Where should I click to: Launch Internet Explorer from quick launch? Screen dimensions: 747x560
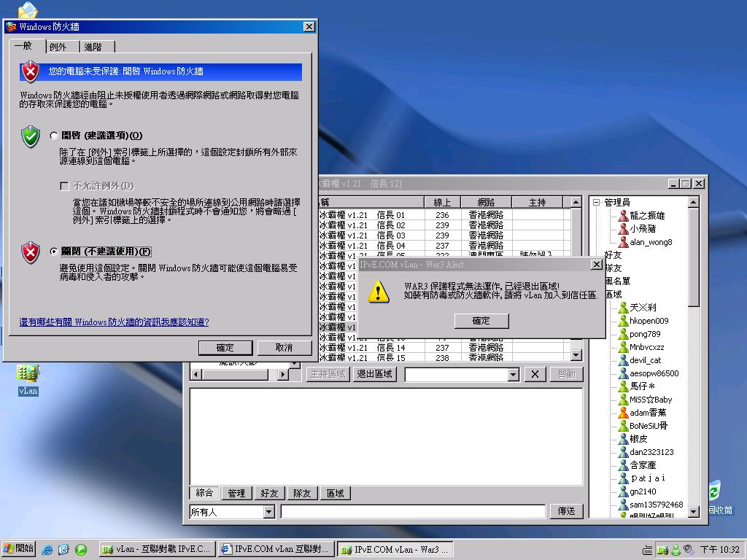pos(47,549)
